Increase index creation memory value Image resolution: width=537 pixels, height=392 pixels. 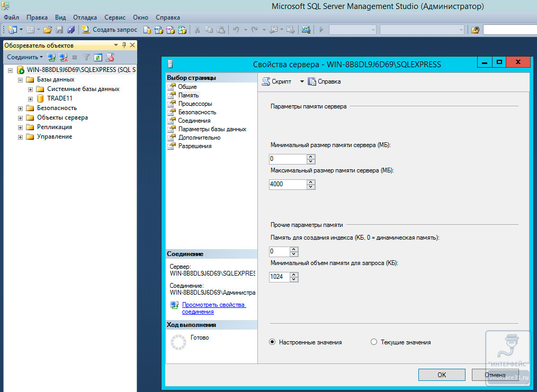294,249
